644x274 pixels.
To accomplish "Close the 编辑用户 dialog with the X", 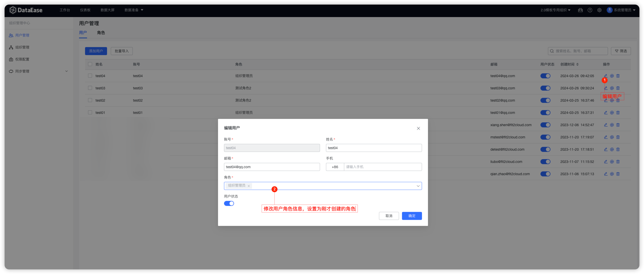I will [418, 128].
